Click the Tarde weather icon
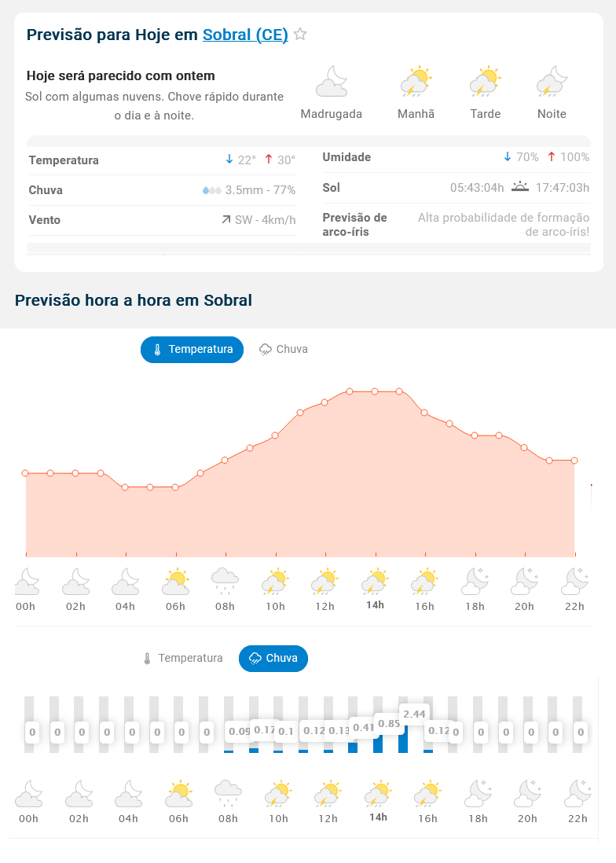 [485, 82]
